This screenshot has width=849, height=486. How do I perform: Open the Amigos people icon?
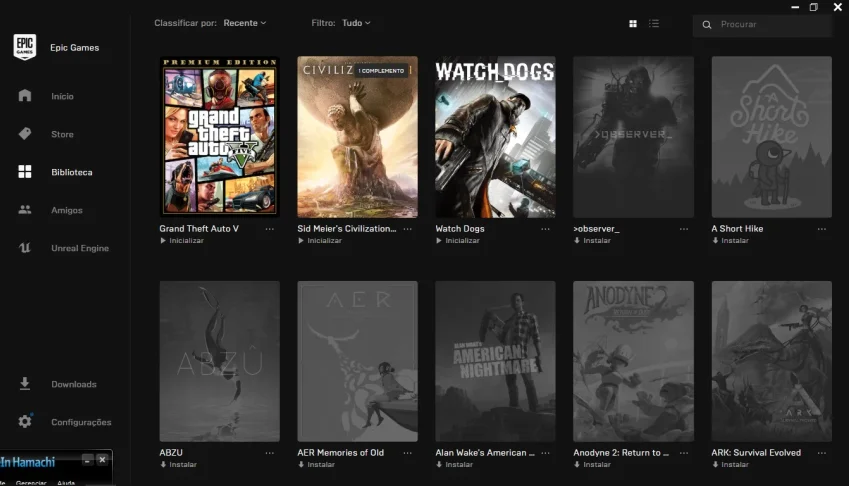click(25, 209)
